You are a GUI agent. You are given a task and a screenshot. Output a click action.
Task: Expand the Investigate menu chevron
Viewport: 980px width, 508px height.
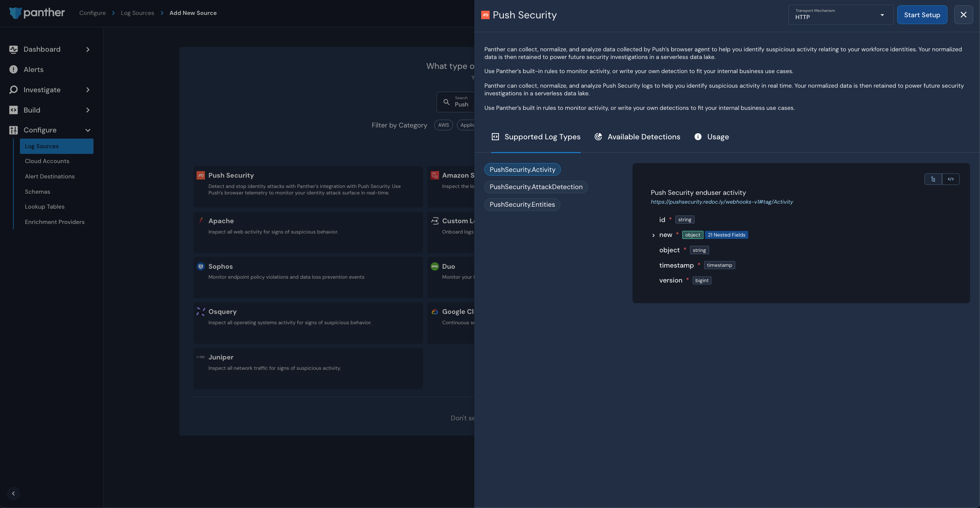point(88,90)
